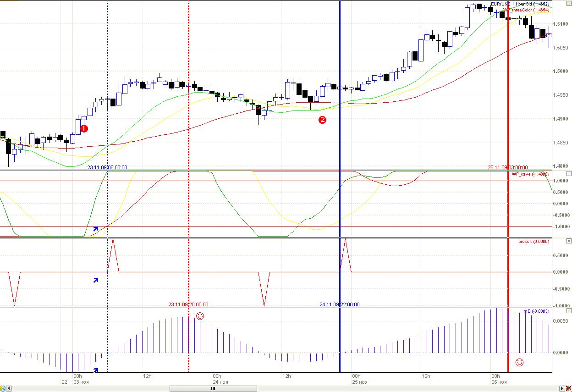Close the WP_cave indicator panel

click(569, 174)
